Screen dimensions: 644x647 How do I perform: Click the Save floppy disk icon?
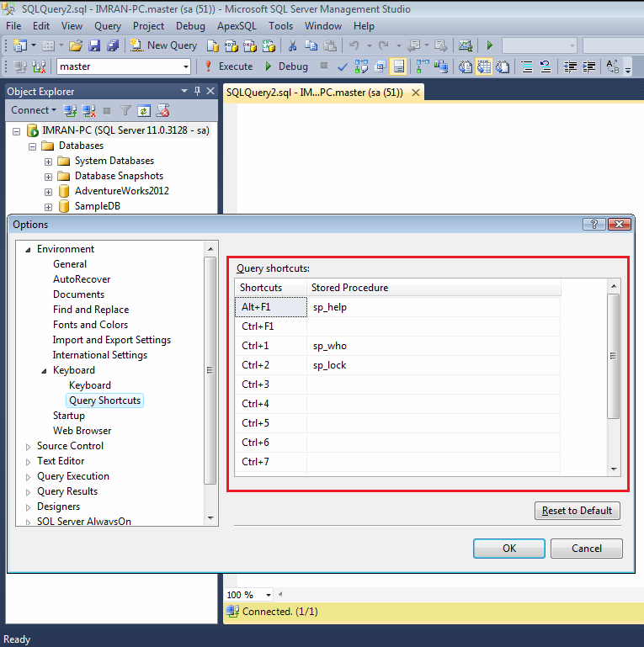tap(94, 45)
